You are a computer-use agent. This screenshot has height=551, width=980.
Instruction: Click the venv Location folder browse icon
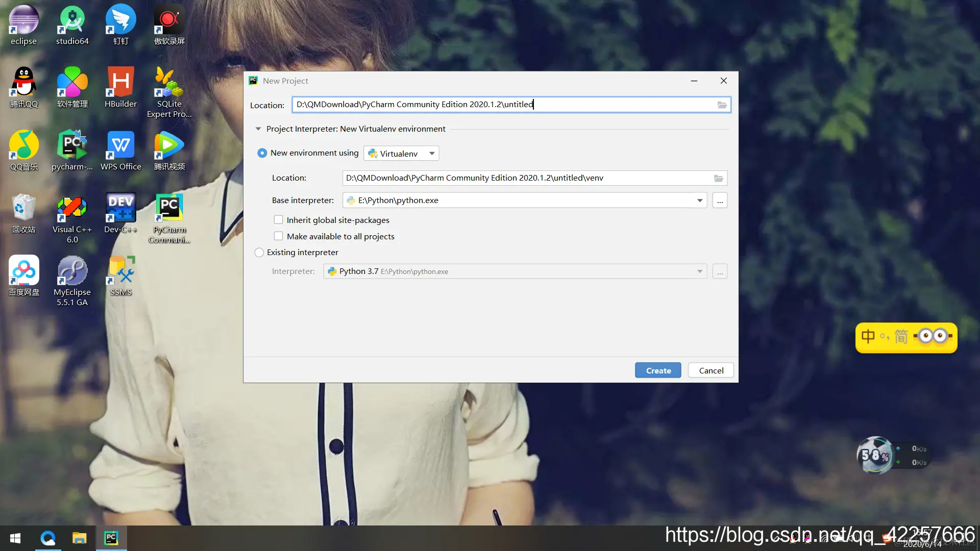tap(718, 178)
